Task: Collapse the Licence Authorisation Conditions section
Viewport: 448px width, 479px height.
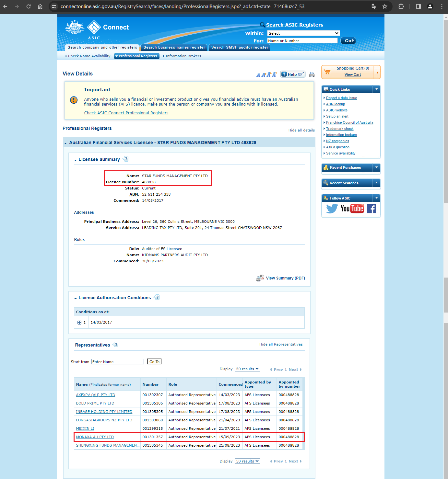Action: click(x=76, y=298)
